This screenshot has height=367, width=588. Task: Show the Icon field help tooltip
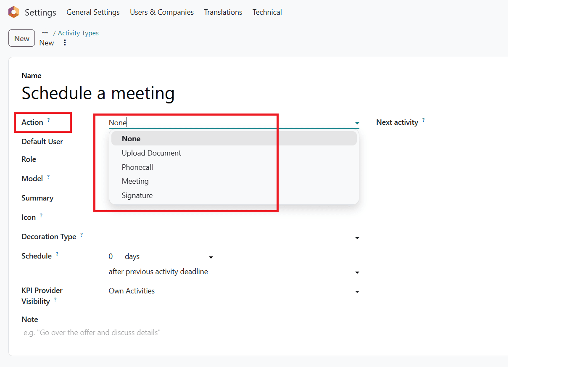click(x=41, y=215)
